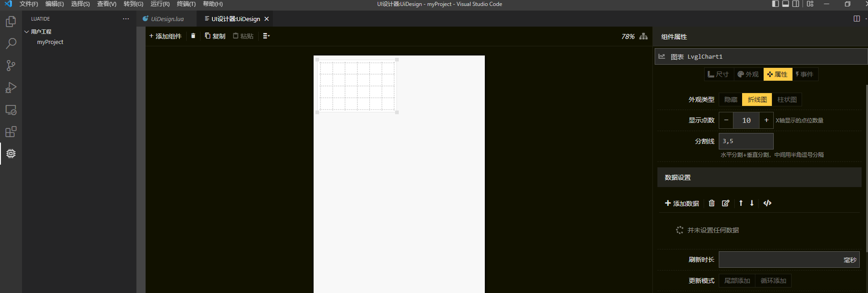Switch to the 事件 property tab
The image size is (868, 293).
[805, 74]
